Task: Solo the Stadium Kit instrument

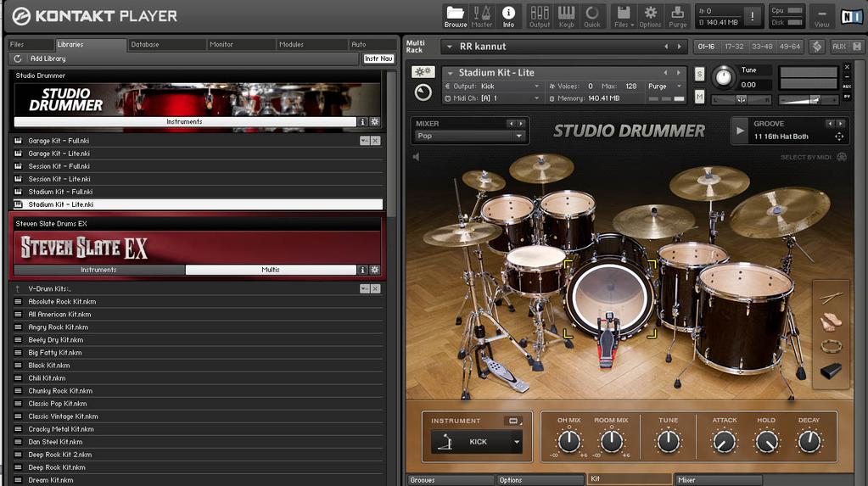Action: coord(699,74)
